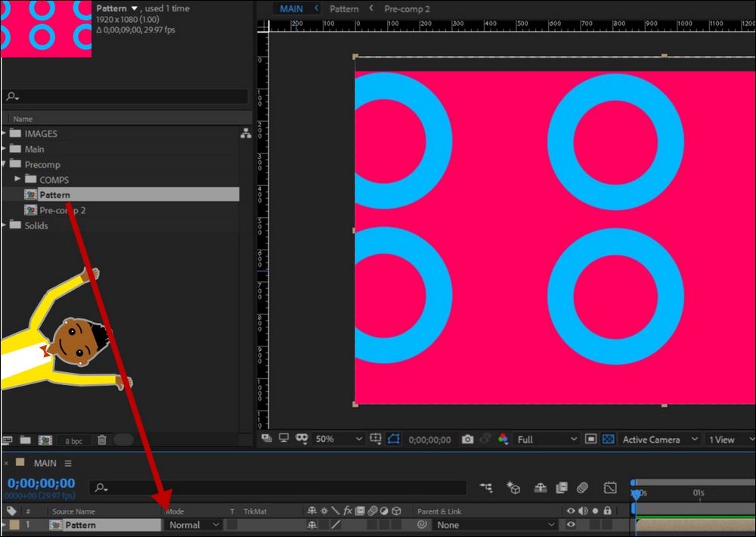Open the Composition Mini-Flowchart icon
The width and height of the screenshot is (756, 537).
(x=486, y=488)
